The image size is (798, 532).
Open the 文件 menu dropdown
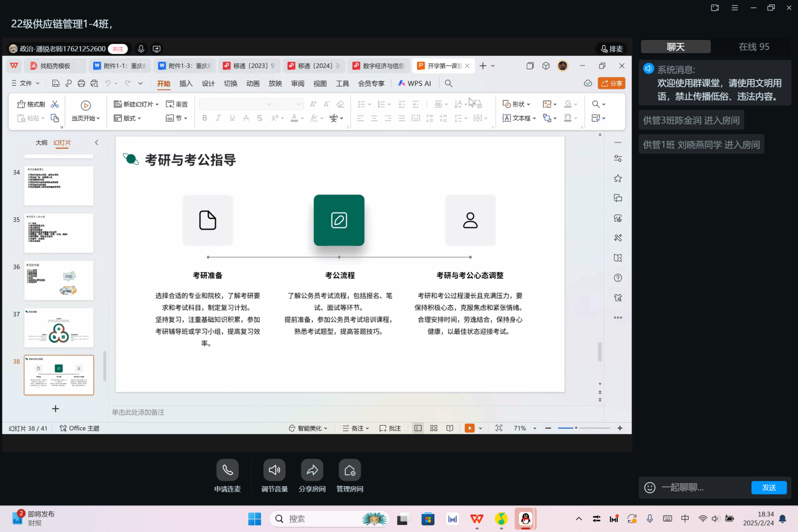click(26, 84)
